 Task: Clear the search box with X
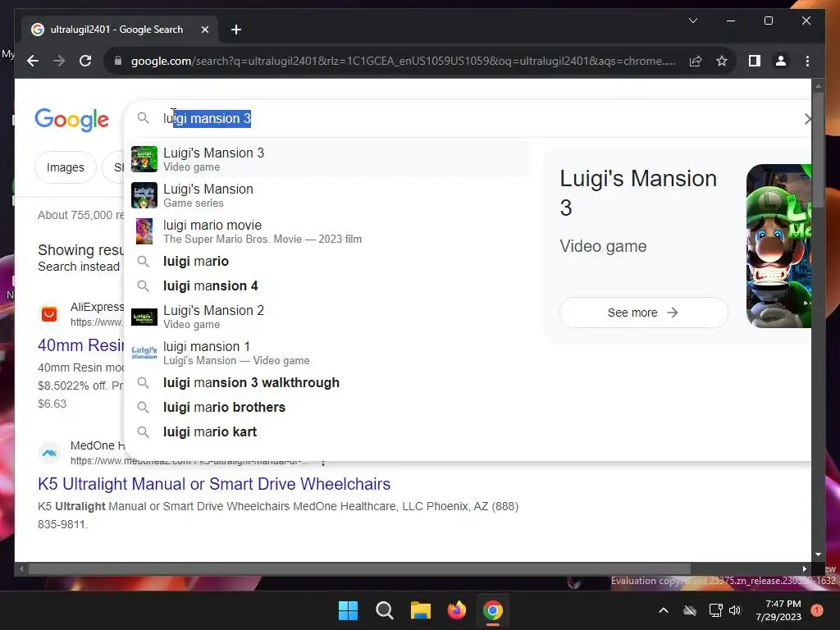point(807,119)
